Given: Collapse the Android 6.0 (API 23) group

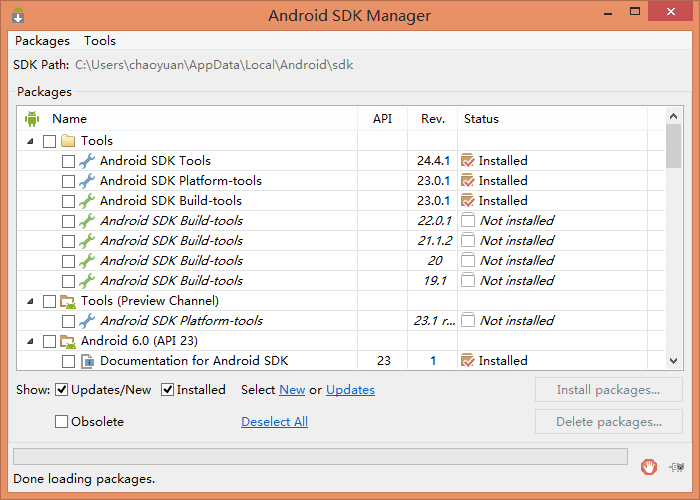Looking at the screenshot, I should coord(30,342).
